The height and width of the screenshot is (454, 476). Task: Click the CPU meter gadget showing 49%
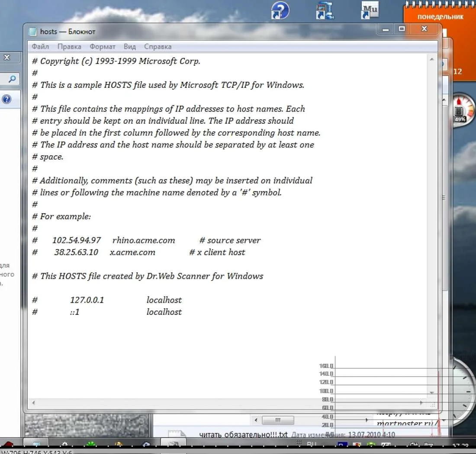(461, 111)
